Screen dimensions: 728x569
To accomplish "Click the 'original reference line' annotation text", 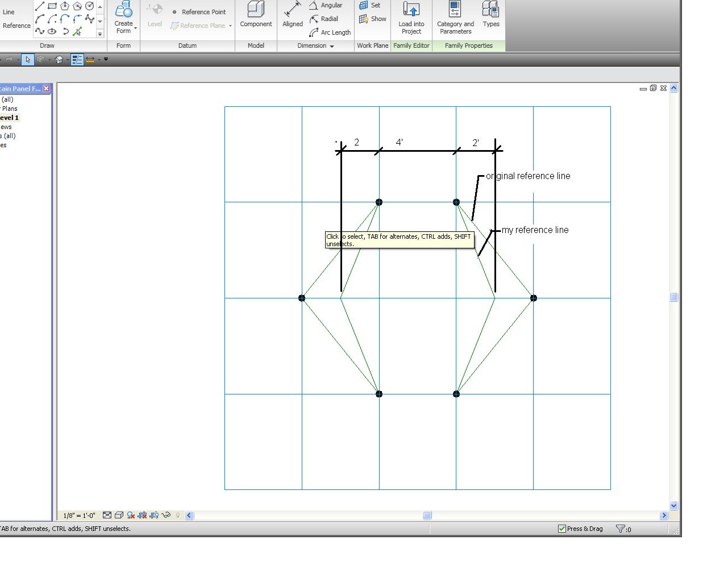I will pos(528,176).
